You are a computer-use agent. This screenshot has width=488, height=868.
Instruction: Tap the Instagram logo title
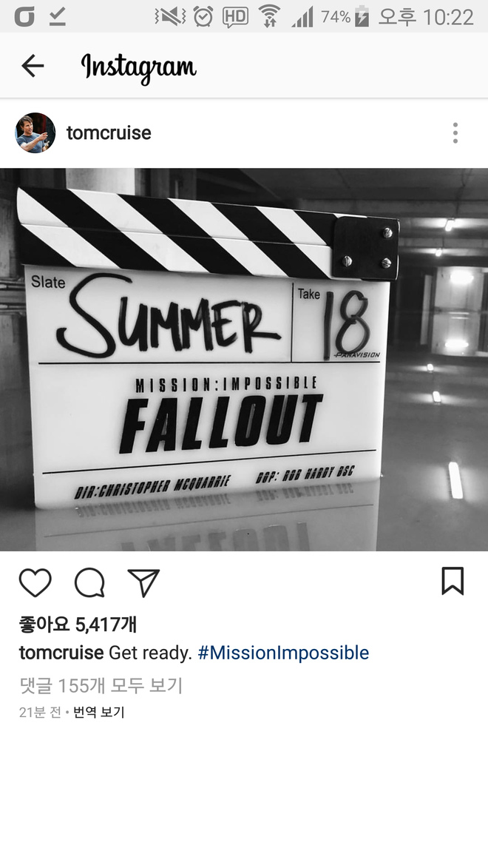pos(139,67)
